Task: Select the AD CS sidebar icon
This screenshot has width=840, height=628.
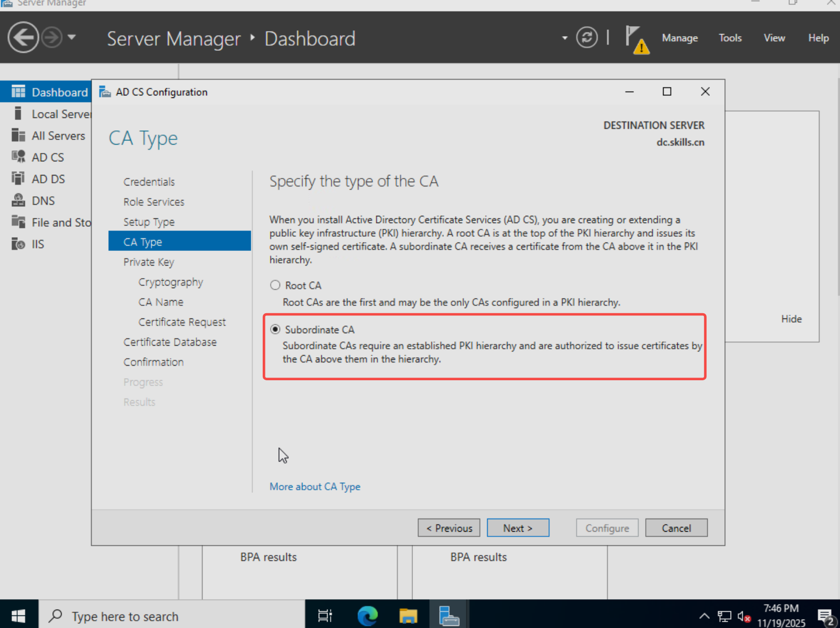Action: point(18,157)
